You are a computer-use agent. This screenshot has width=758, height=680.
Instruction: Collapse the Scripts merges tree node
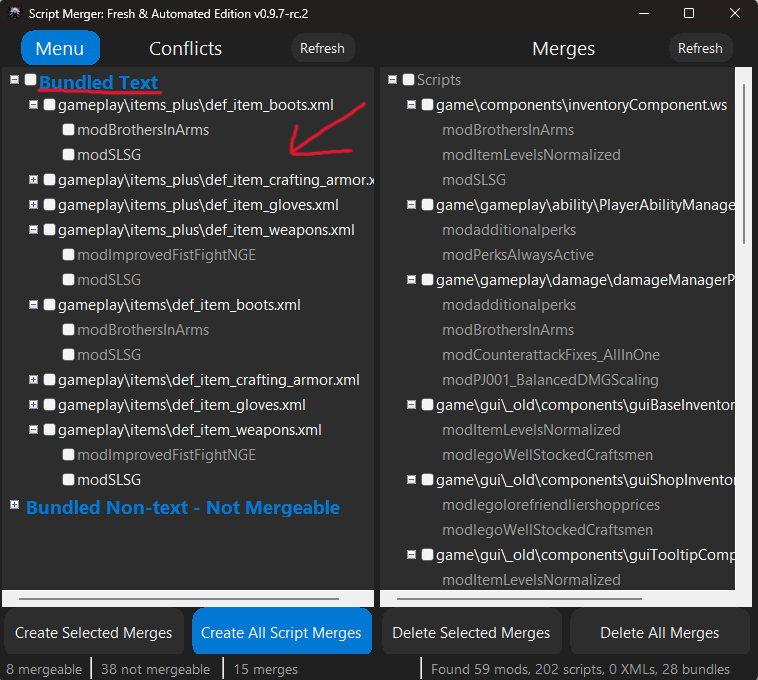pyautogui.click(x=393, y=79)
